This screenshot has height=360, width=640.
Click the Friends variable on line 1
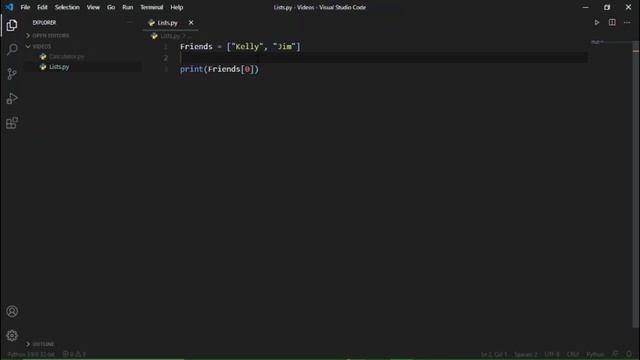(196, 47)
